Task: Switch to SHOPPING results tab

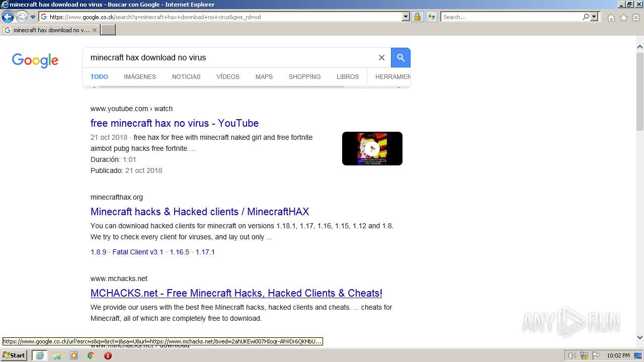Action: tap(304, 77)
